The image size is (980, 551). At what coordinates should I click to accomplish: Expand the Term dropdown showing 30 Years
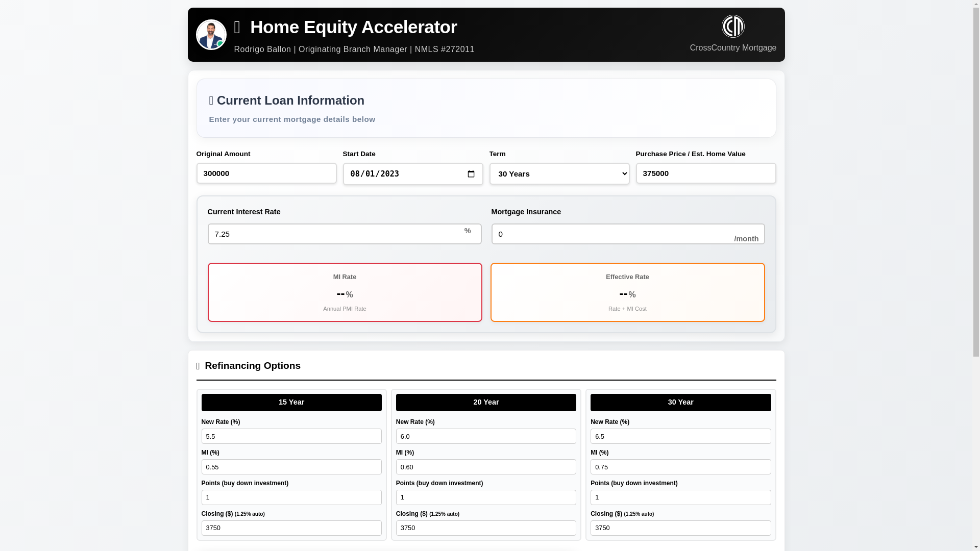pyautogui.click(x=559, y=174)
